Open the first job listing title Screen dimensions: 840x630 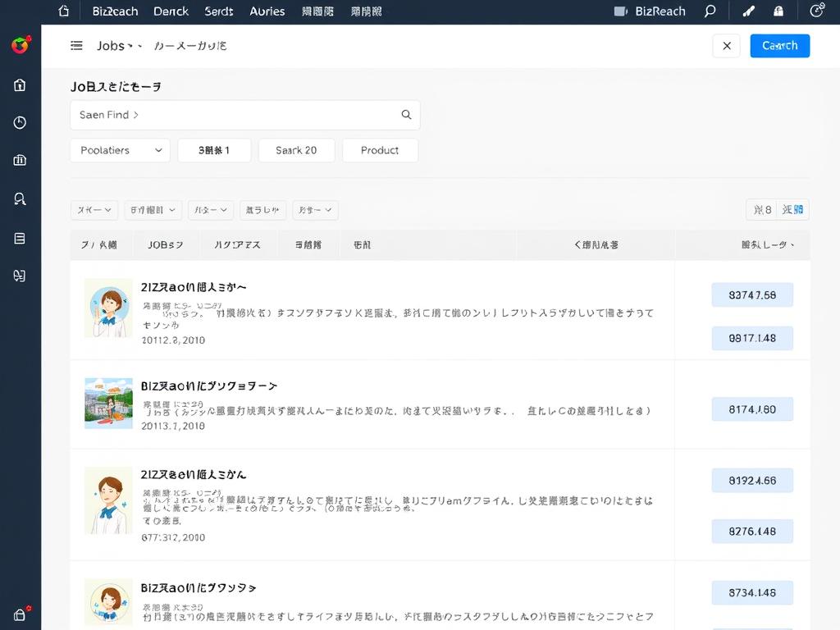click(194, 287)
